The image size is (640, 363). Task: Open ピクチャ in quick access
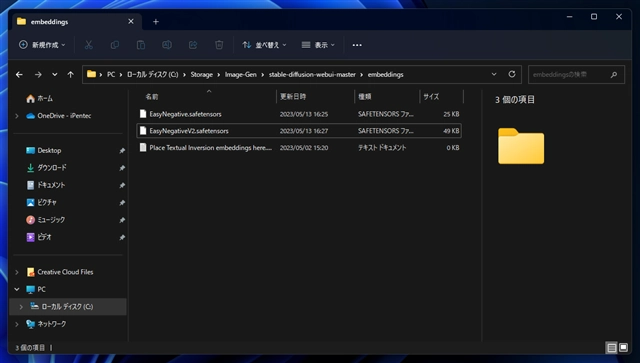(41, 203)
